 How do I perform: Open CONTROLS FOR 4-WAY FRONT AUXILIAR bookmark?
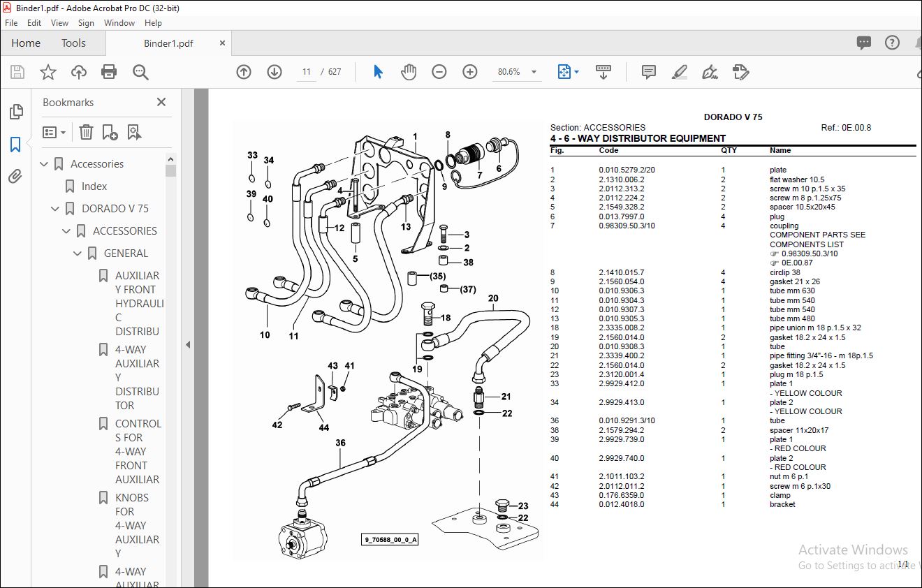pyautogui.click(x=138, y=452)
